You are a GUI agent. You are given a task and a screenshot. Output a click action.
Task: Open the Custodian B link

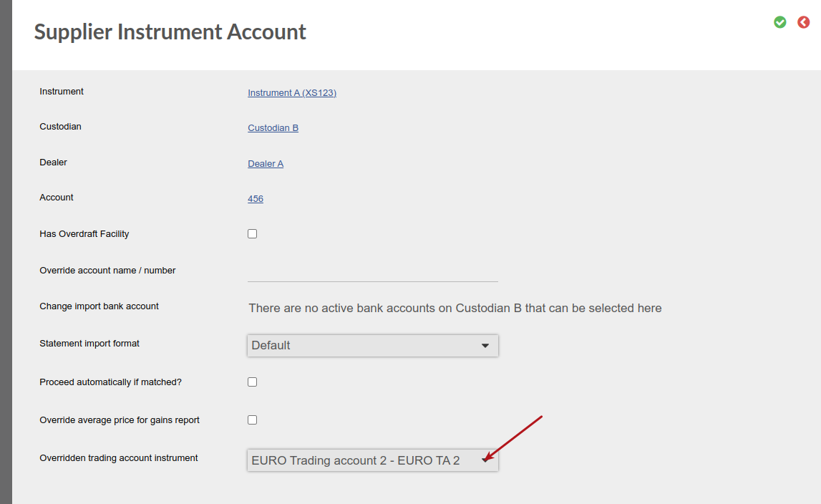point(273,128)
